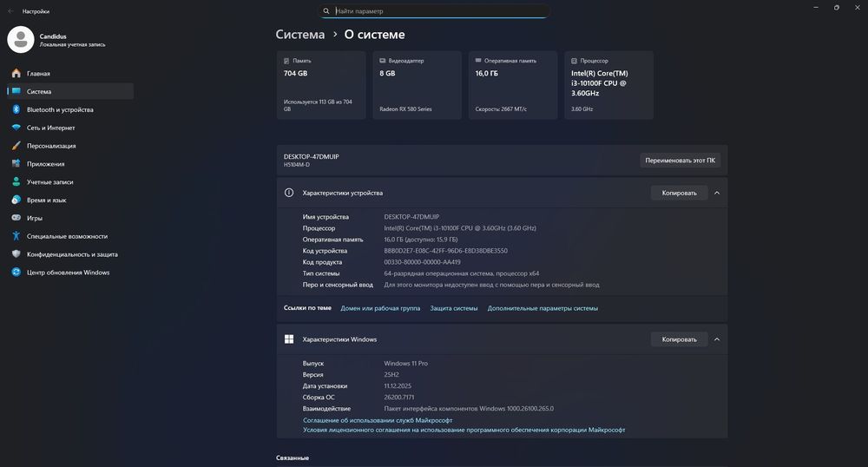Click the Персонализация brush icon
This screenshot has height=467, width=868.
[x=16, y=146]
